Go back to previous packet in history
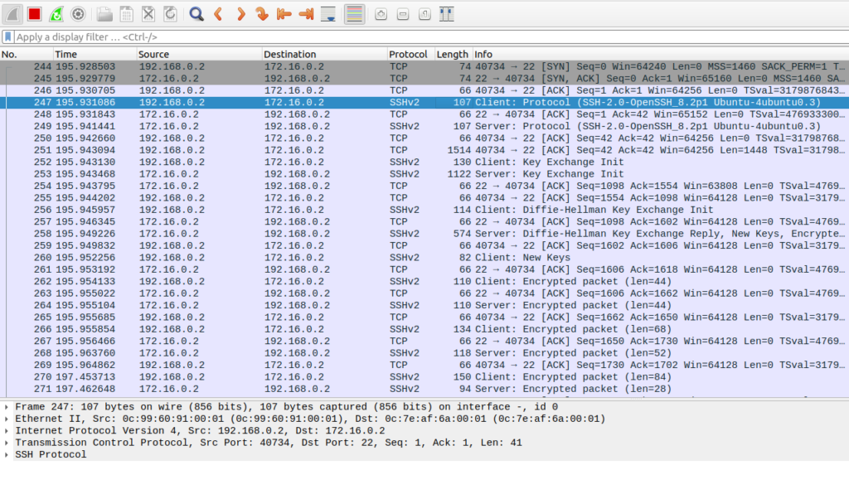849x504 pixels. pos(219,14)
